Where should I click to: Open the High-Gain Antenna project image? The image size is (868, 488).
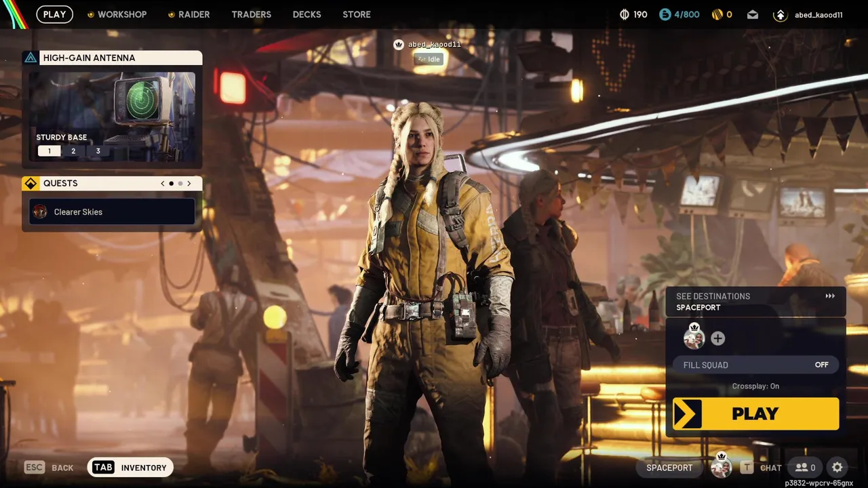tap(112, 116)
